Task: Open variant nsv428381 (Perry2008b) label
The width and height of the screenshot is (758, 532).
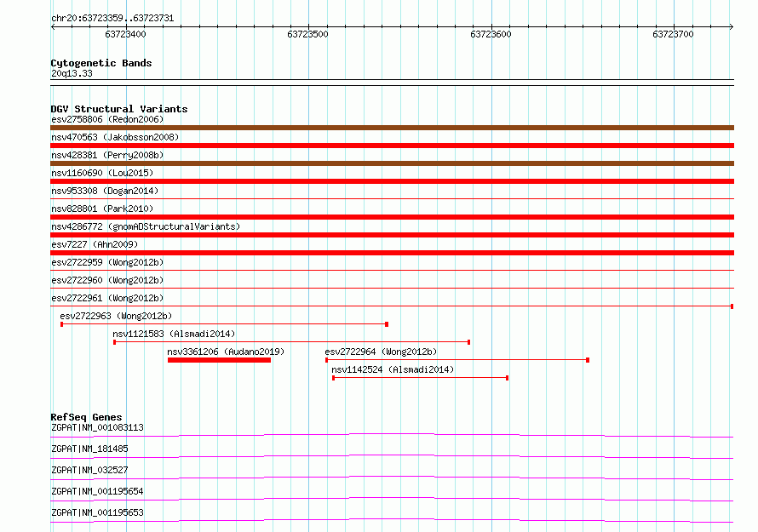Action: coord(107,155)
